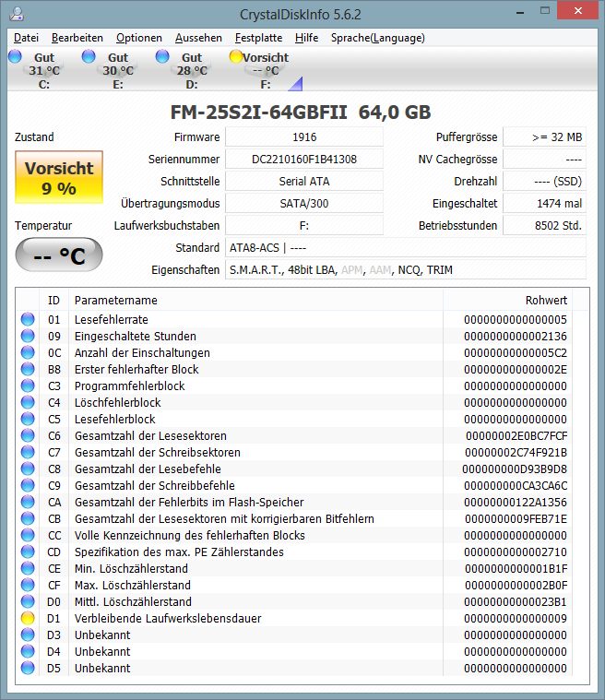Click the Drehzahl value ---- (SSD)
The width and height of the screenshot is (605, 700).
point(544,182)
